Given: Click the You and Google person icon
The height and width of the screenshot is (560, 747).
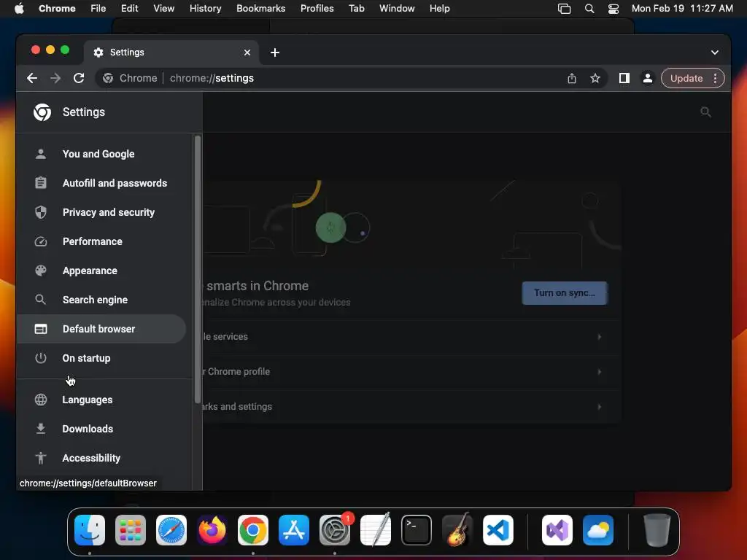Looking at the screenshot, I should pos(41,154).
